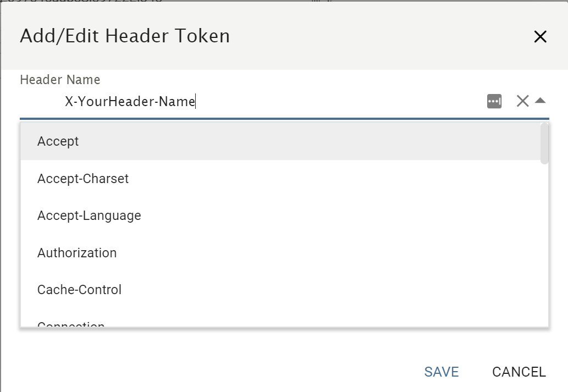Pick Accept-Language in the dropdown list

coord(89,216)
